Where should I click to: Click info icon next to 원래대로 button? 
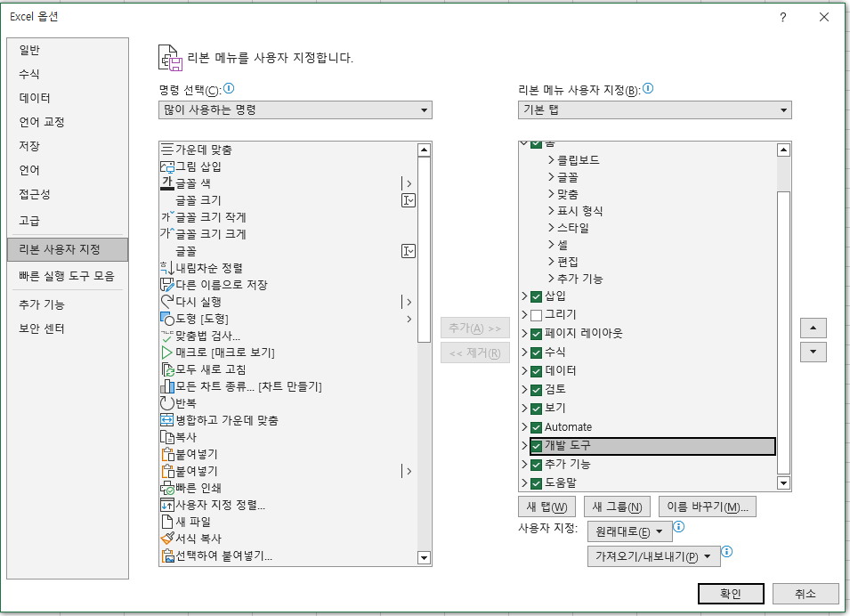pos(679,526)
